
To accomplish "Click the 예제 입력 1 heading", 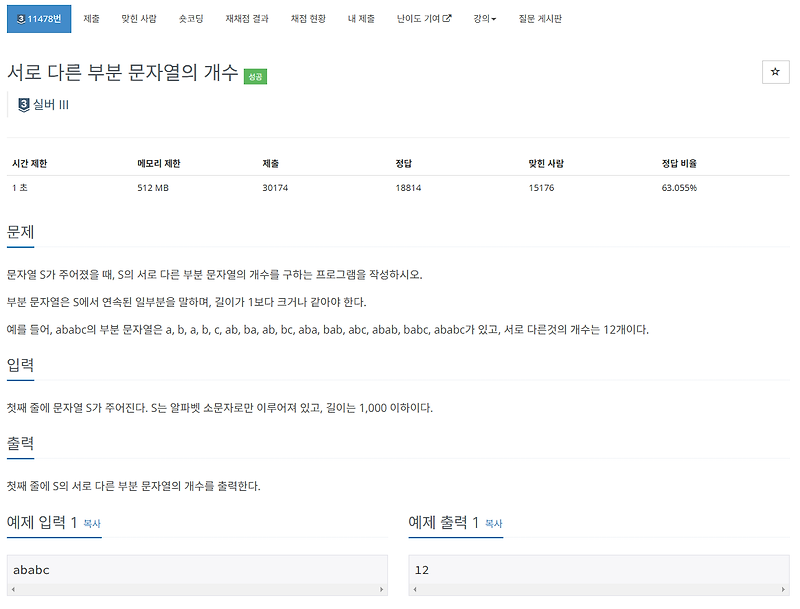I will (42, 523).
